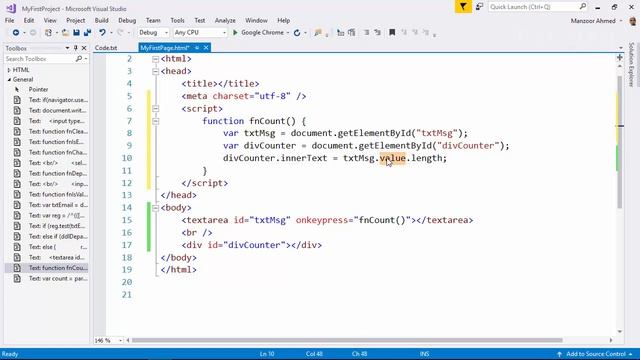
Task: Open the Toolbox window position dropdown
Action: (x=67, y=48)
